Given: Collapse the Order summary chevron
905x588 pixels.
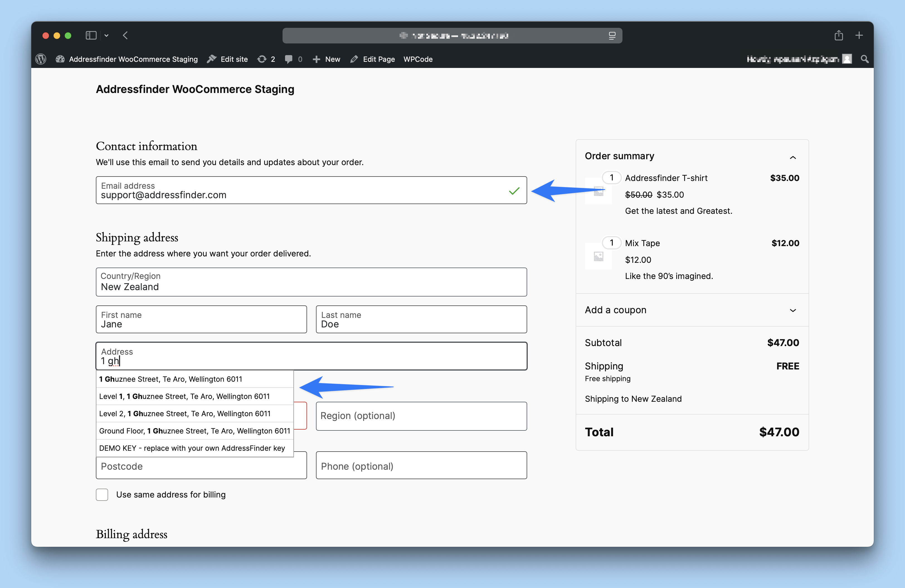Looking at the screenshot, I should 793,157.
